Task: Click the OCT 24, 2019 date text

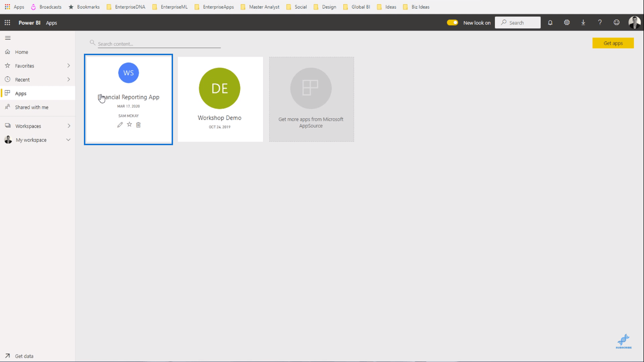Action: point(220,127)
